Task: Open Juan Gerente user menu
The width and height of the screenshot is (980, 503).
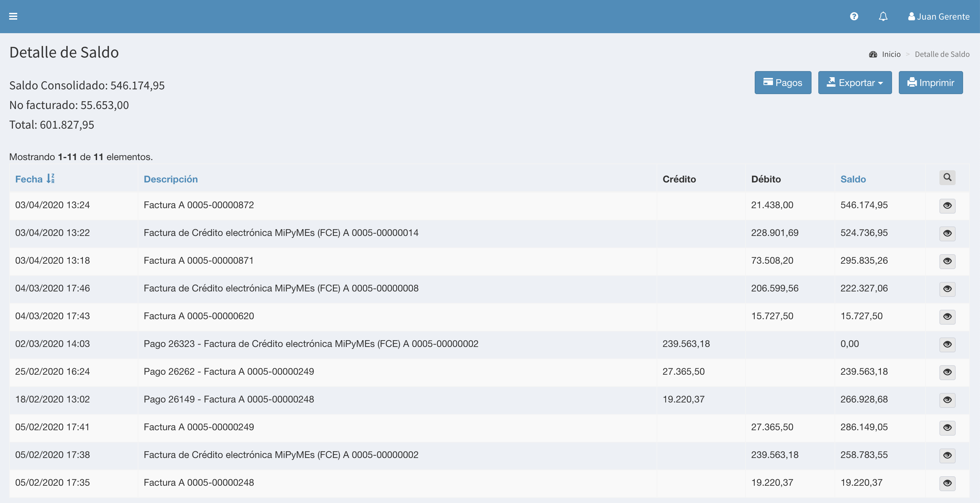Action: click(x=938, y=16)
